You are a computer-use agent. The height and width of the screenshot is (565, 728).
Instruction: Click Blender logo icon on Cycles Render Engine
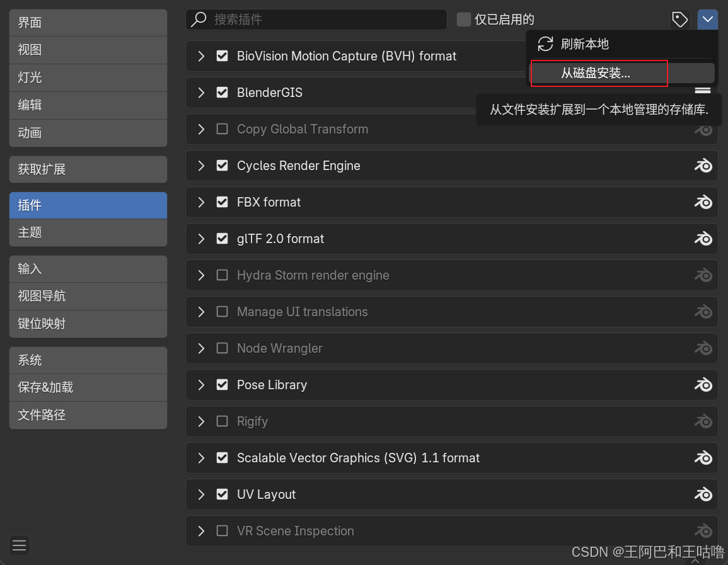point(703,166)
